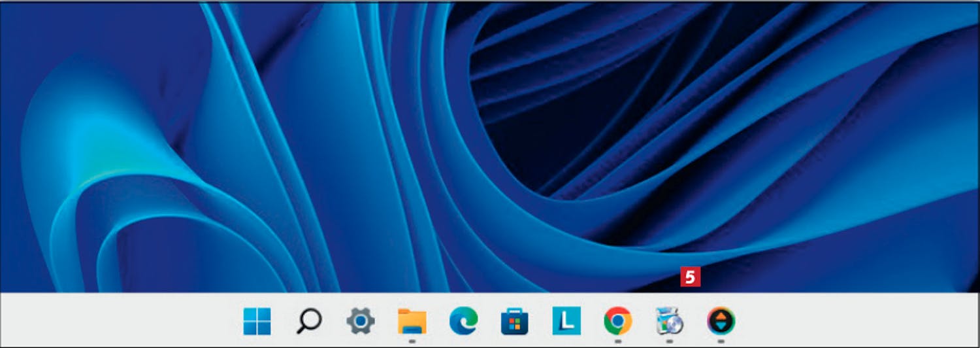Click the Search magnifying glass icon
The height and width of the screenshot is (348, 980).
pyautogui.click(x=308, y=321)
